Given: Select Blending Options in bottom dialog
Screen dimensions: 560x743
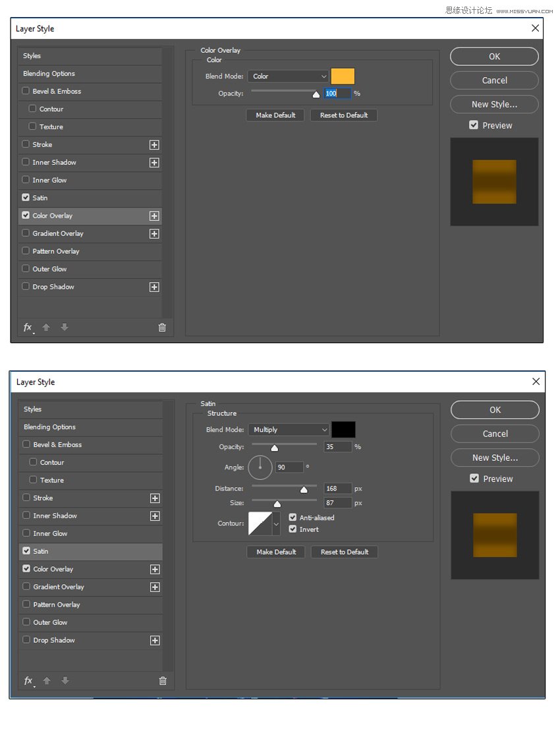Looking at the screenshot, I should (x=90, y=427).
